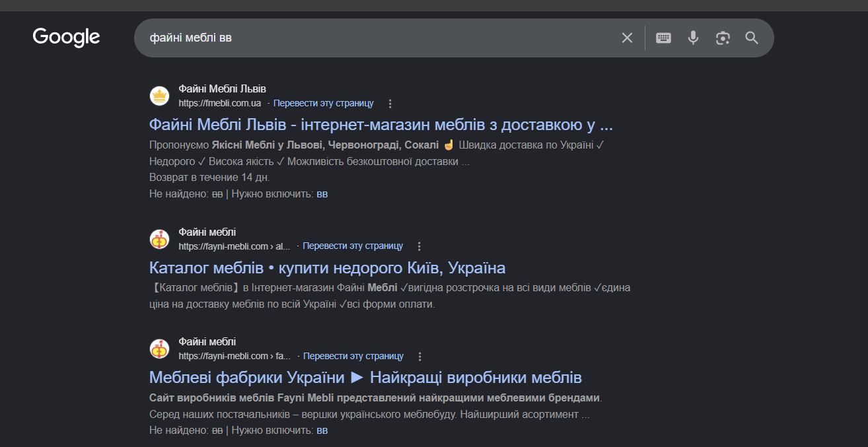Translate the Меблеві фабрики України page
The height and width of the screenshot is (447, 868).
353,356
